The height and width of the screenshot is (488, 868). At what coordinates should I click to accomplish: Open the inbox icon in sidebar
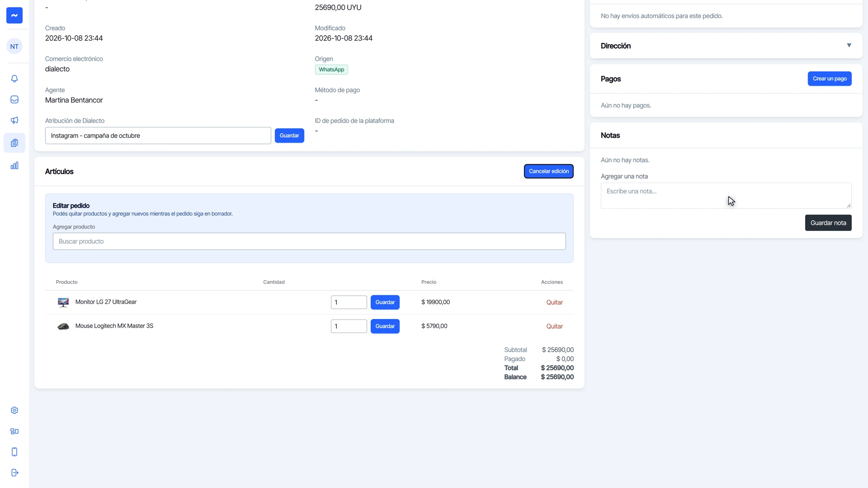[14, 99]
